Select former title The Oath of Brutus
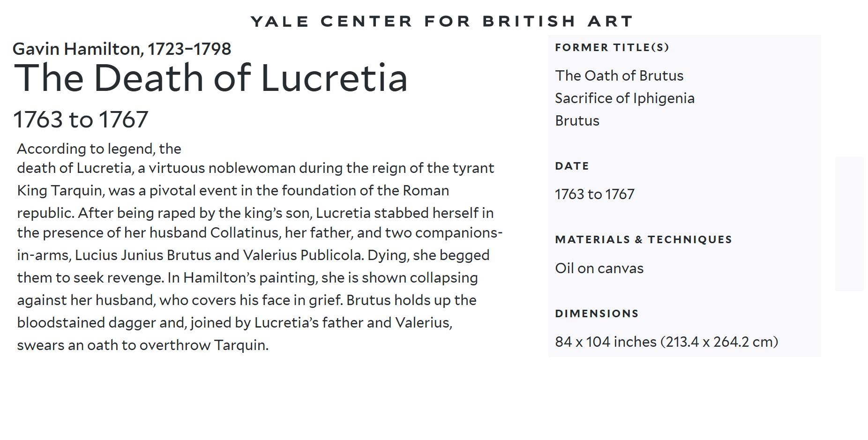868x440 pixels. click(x=619, y=75)
